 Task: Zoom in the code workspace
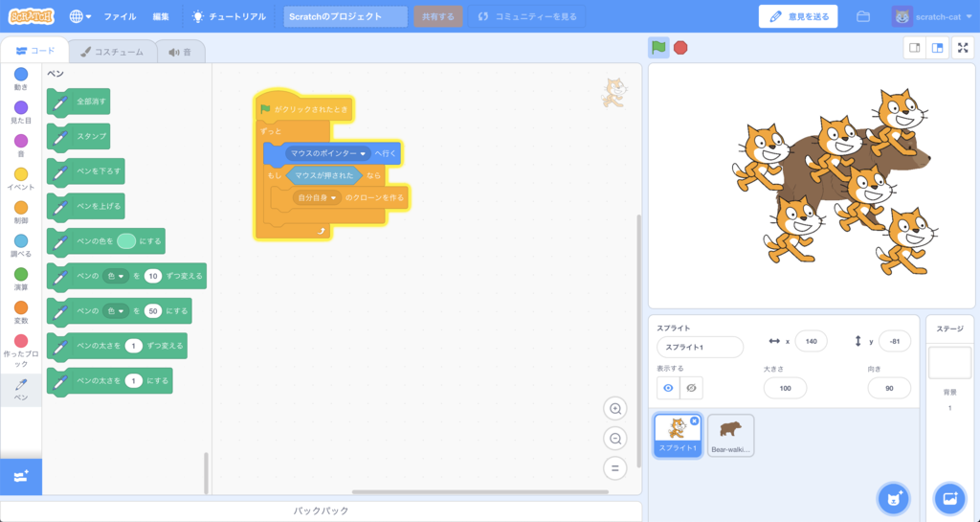pos(615,409)
